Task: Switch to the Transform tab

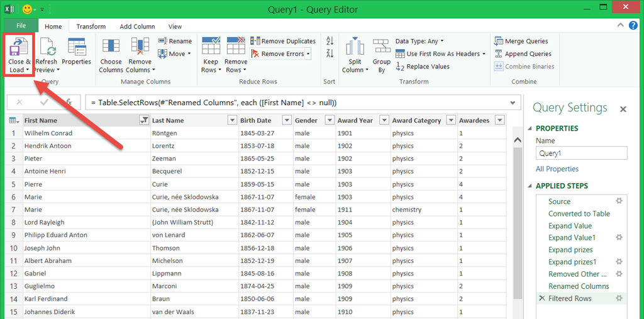Action: click(91, 26)
